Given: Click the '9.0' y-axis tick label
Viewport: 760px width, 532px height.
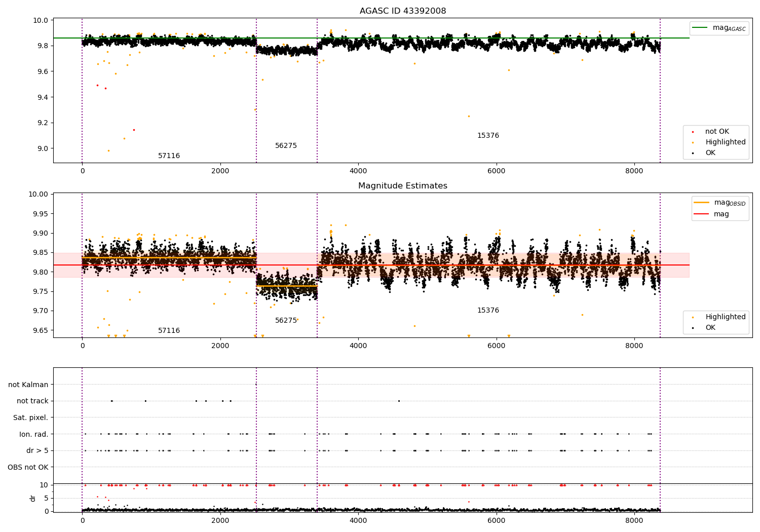Looking at the screenshot, I should click(43, 149).
